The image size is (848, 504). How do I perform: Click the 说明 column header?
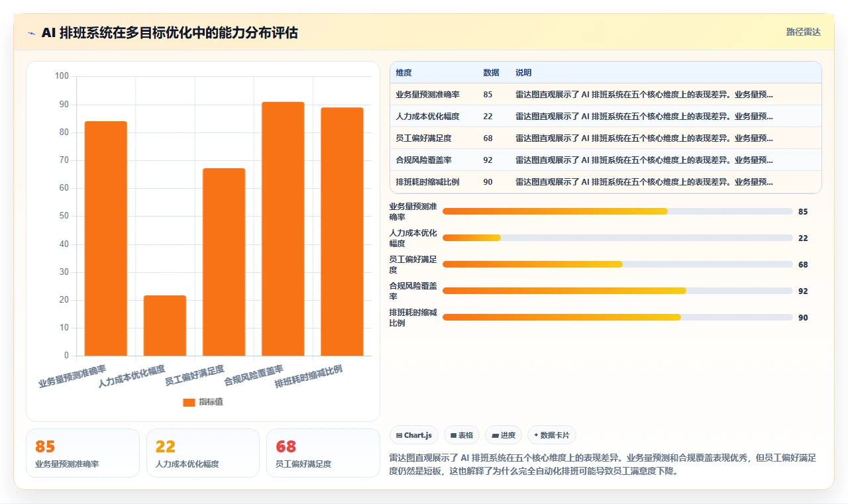tap(523, 73)
